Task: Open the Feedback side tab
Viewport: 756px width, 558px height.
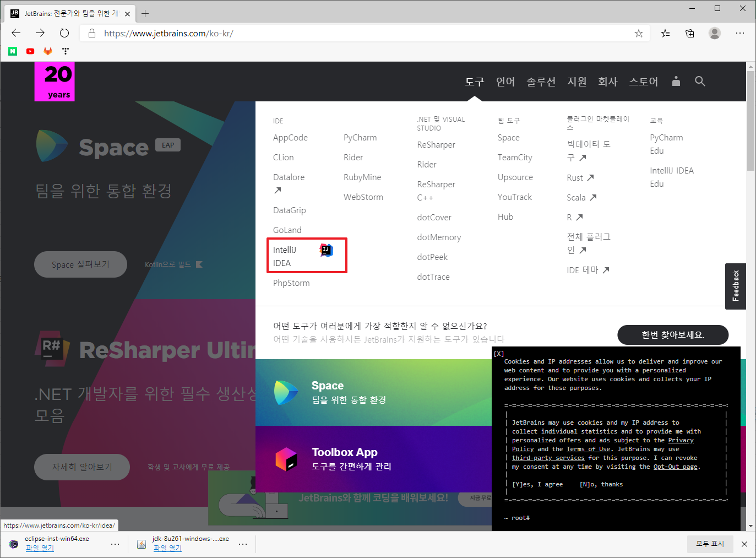Action: 736,286
